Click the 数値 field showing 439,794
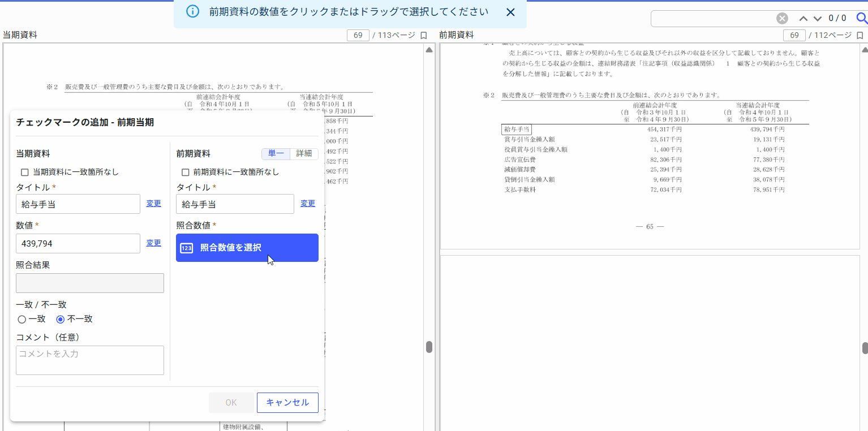868x431 pixels. (78, 243)
